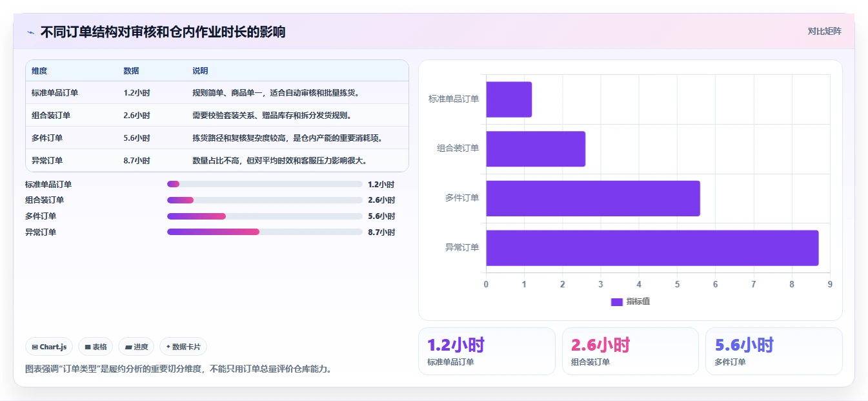Click the 异常订单 y-axis label in chart
The image size is (868, 401).
462,247
